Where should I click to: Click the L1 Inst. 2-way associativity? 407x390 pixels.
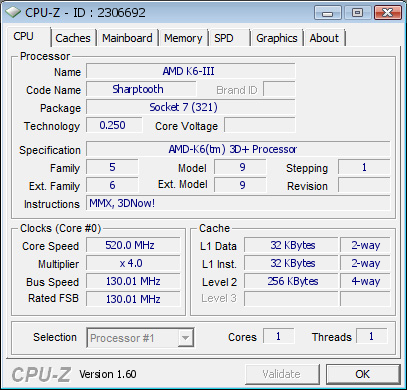click(365, 263)
